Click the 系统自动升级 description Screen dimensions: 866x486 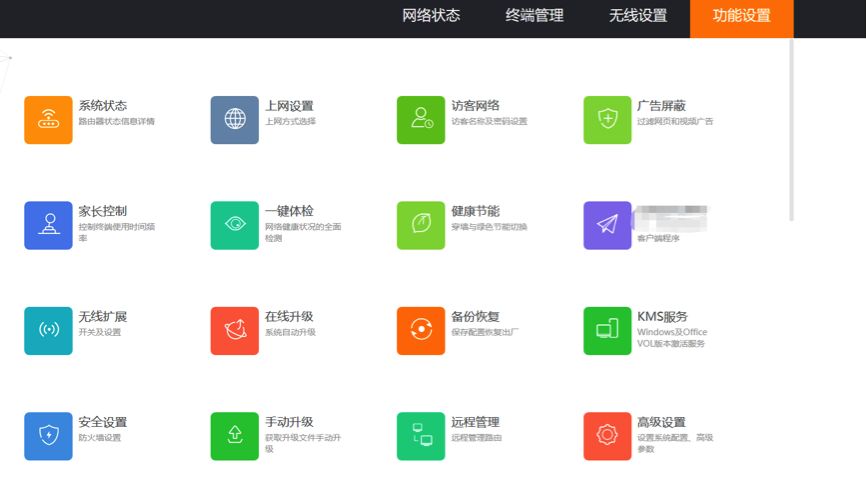[x=291, y=332]
